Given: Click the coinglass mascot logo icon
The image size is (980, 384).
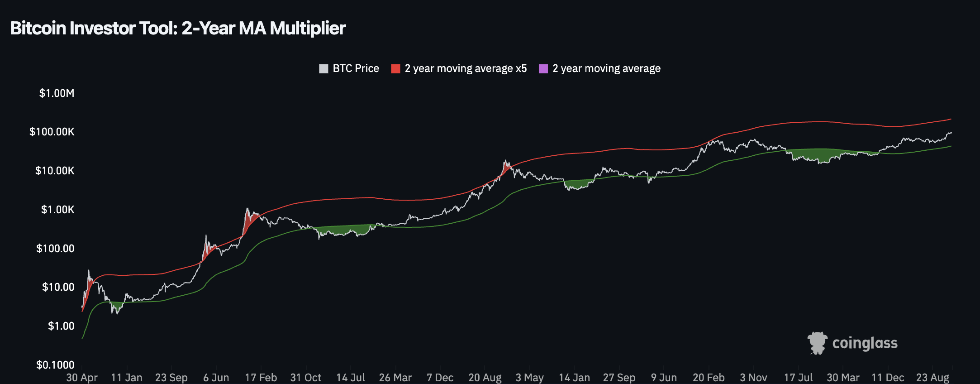Looking at the screenshot, I should click(817, 343).
